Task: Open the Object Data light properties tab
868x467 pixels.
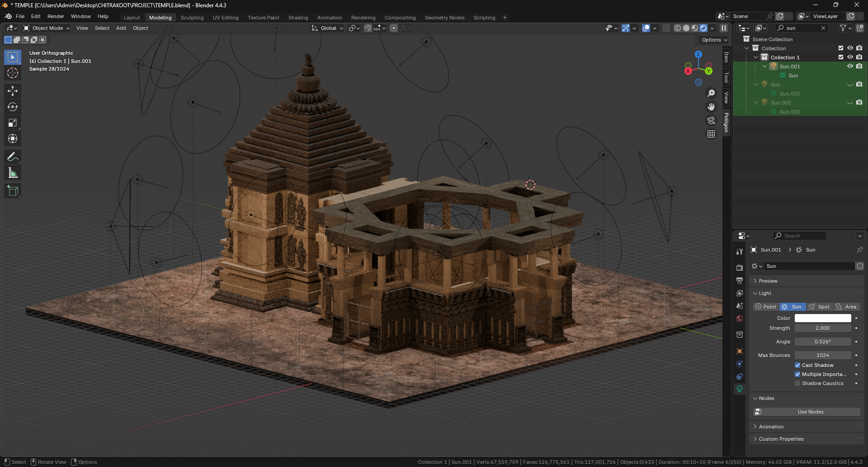Action: (740, 389)
